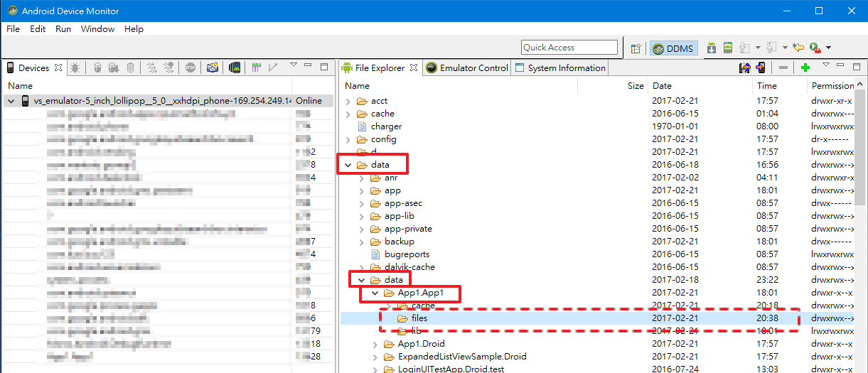Open the Edit menu
This screenshot has width=868, height=373.
[38, 29]
